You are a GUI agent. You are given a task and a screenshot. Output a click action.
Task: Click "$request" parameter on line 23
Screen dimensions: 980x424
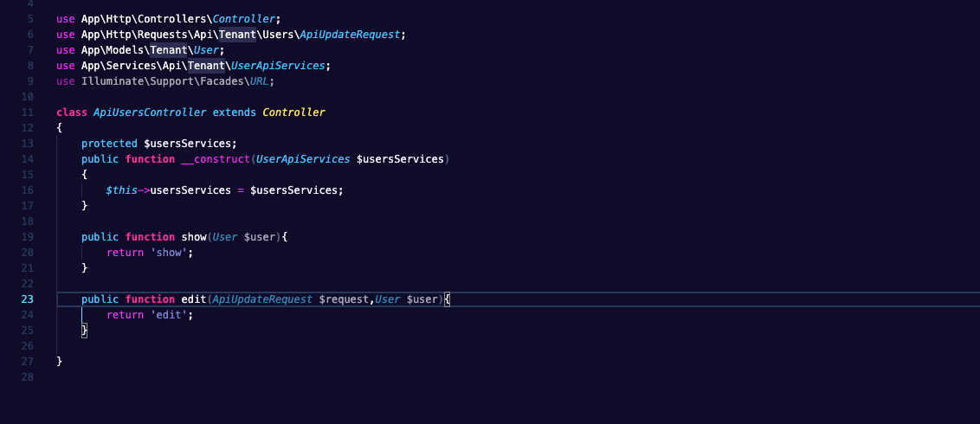point(344,299)
